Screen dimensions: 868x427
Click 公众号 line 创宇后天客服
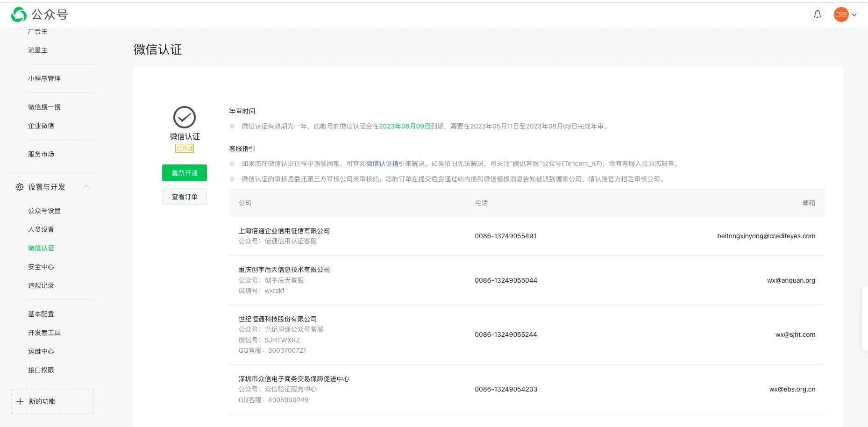point(271,280)
